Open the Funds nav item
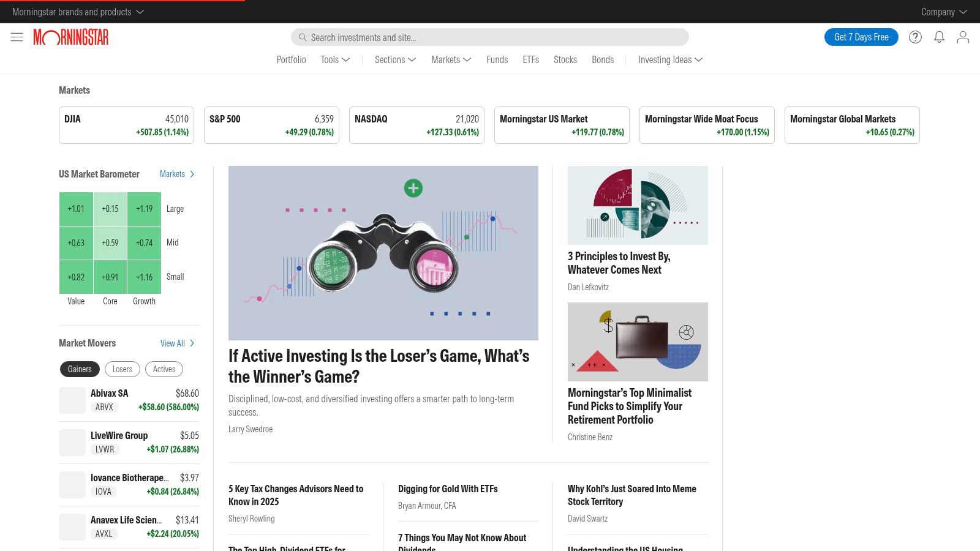 pos(497,59)
